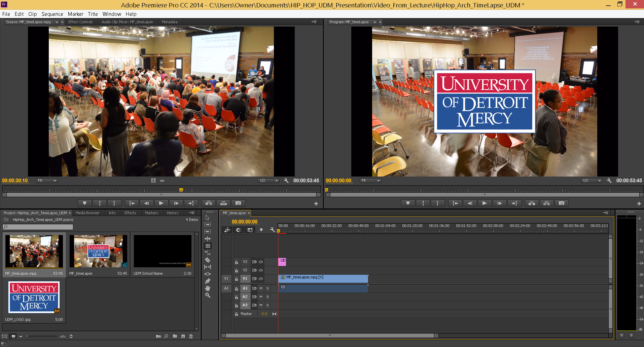
Task: Click Insert button in Source monitor
Action: click(x=209, y=203)
